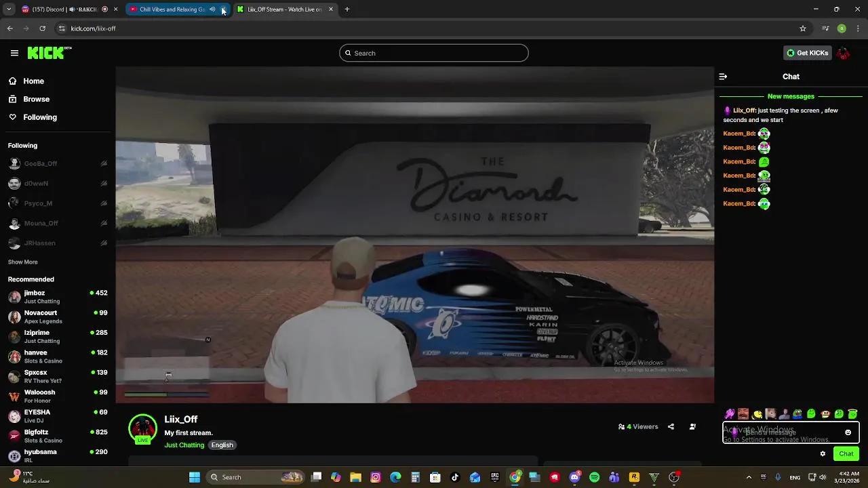Open Browse in sidebar
868x488 pixels.
tap(36, 99)
